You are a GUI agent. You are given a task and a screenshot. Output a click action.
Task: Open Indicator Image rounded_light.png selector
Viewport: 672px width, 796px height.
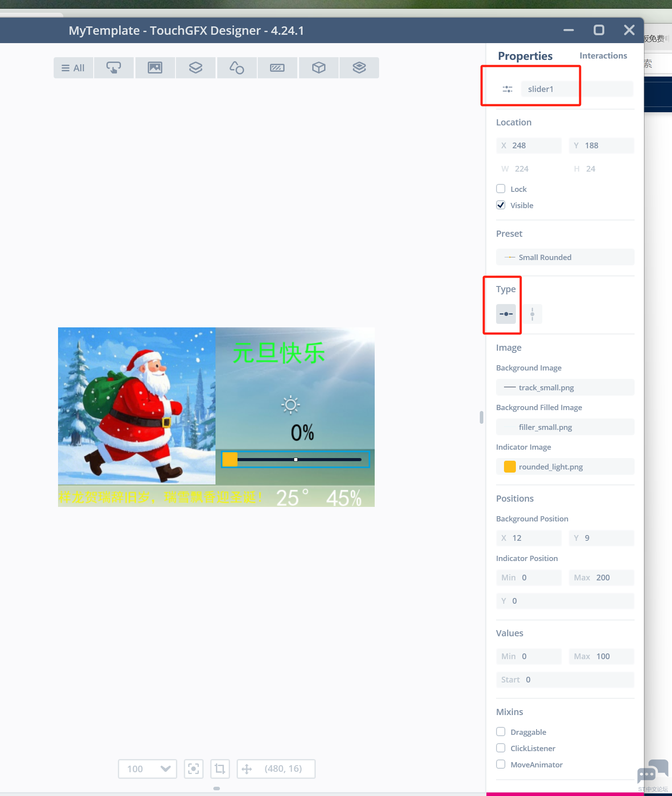(x=565, y=466)
